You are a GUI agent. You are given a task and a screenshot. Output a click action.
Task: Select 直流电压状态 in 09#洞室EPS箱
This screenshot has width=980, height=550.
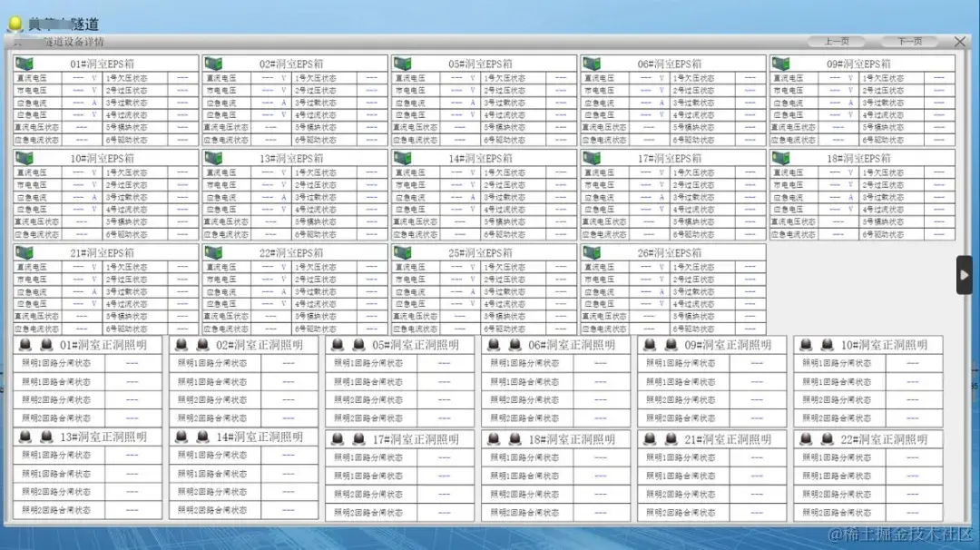pyautogui.click(x=793, y=127)
